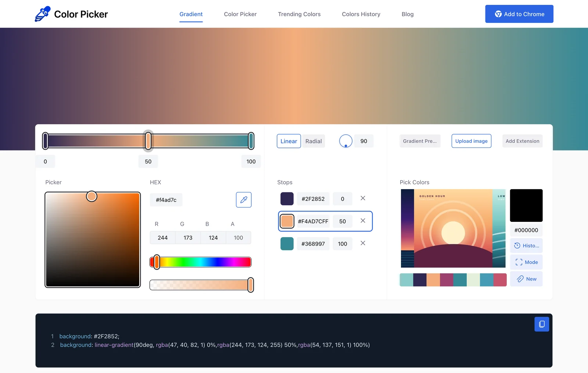Click the Mode button
Image resolution: width=588 pixels, height=373 pixels.
pyautogui.click(x=526, y=262)
